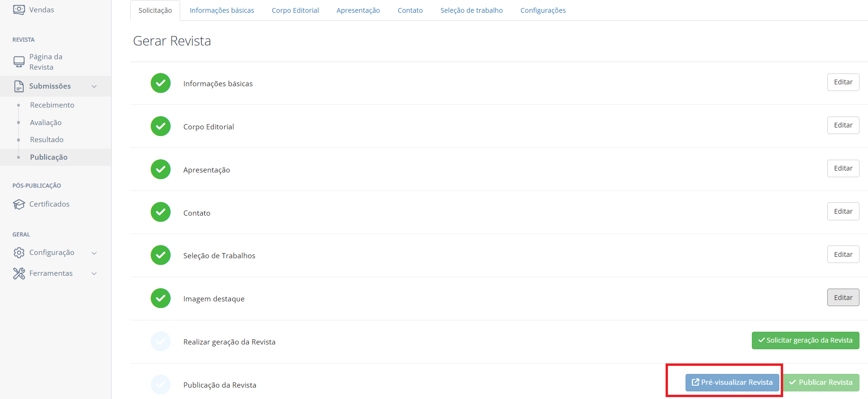Go to Avaliação submenu item

pos(46,123)
